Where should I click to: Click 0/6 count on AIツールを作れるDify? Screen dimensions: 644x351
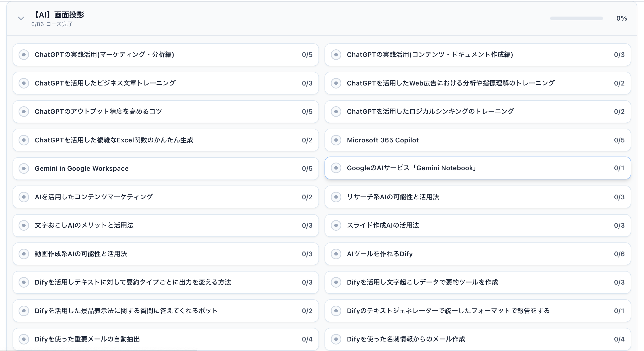619,254
